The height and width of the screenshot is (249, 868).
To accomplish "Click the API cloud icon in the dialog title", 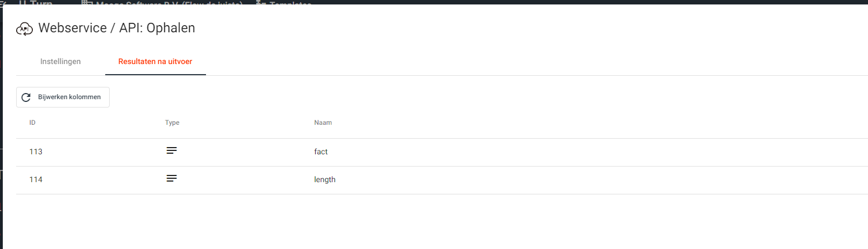I will [25, 28].
